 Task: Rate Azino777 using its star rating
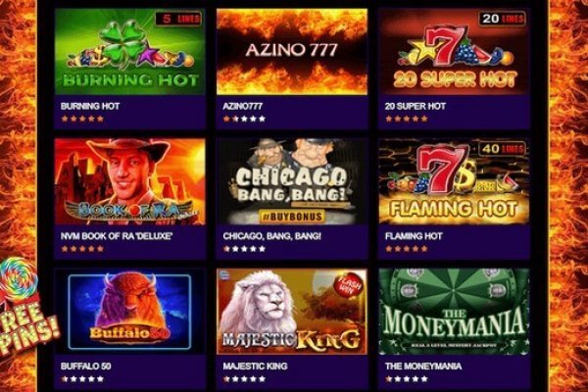[244, 119]
